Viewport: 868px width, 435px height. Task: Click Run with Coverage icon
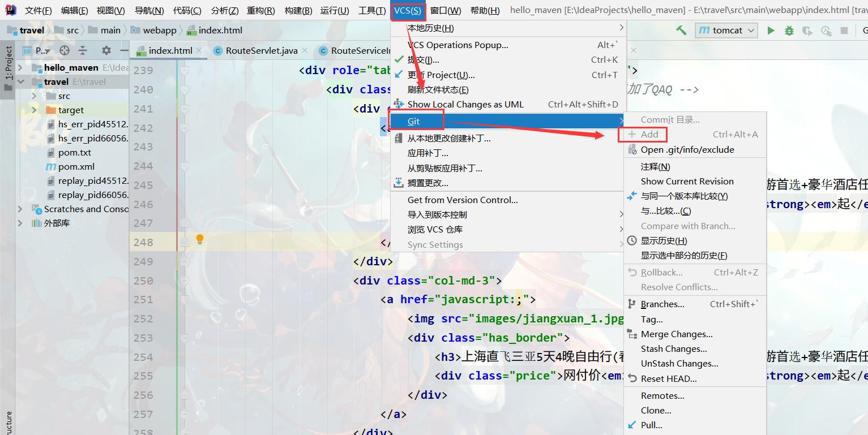pyautogui.click(x=807, y=31)
